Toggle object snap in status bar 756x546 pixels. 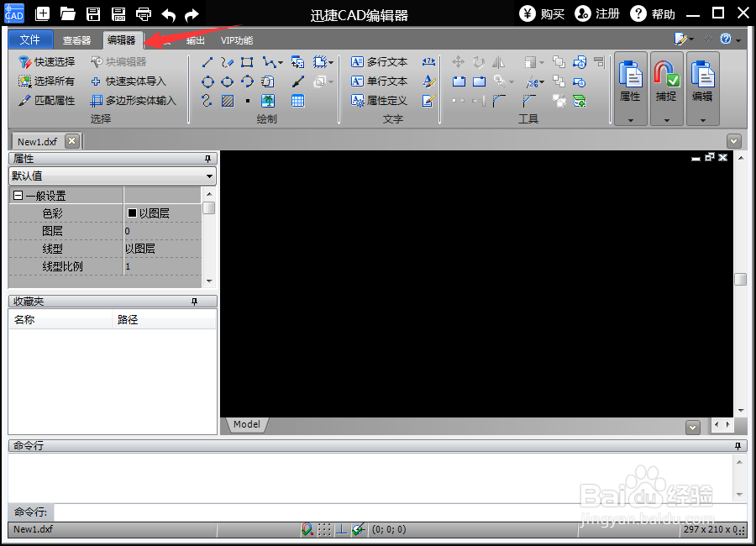point(307,529)
